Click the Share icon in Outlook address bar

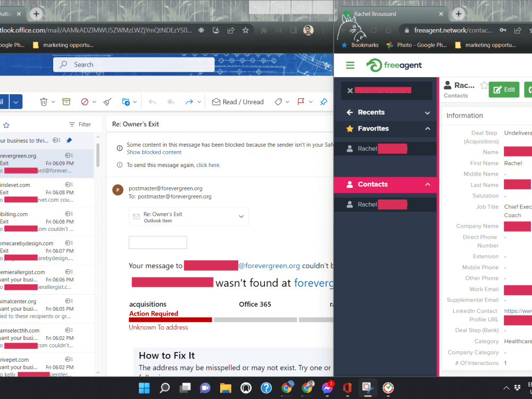click(x=231, y=30)
